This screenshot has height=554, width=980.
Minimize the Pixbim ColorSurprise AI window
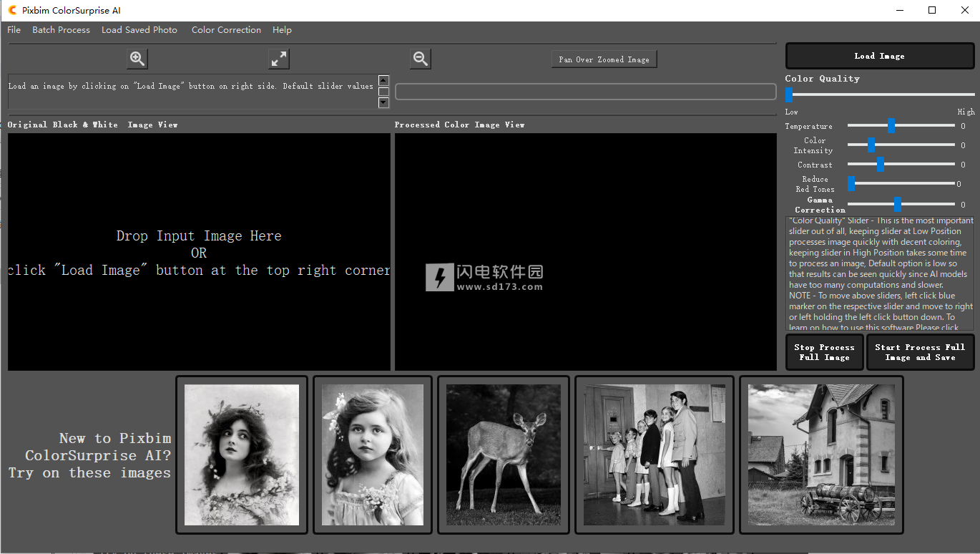click(x=899, y=10)
